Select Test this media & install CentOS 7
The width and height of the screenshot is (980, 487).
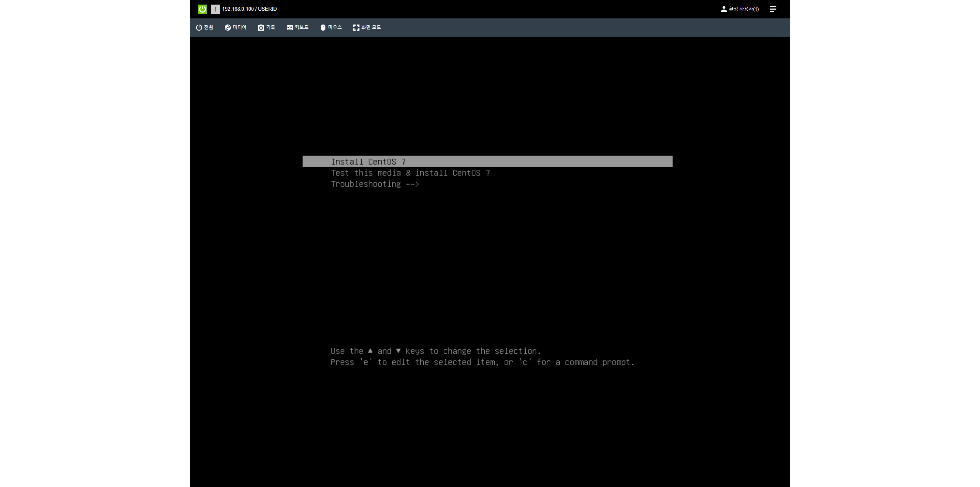410,173
